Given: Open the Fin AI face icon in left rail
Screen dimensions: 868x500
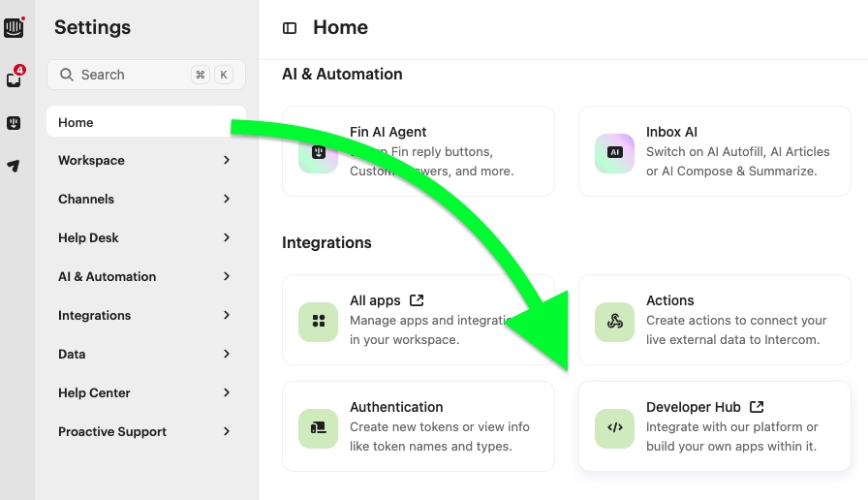Looking at the screenshot, I should point(14,122).
